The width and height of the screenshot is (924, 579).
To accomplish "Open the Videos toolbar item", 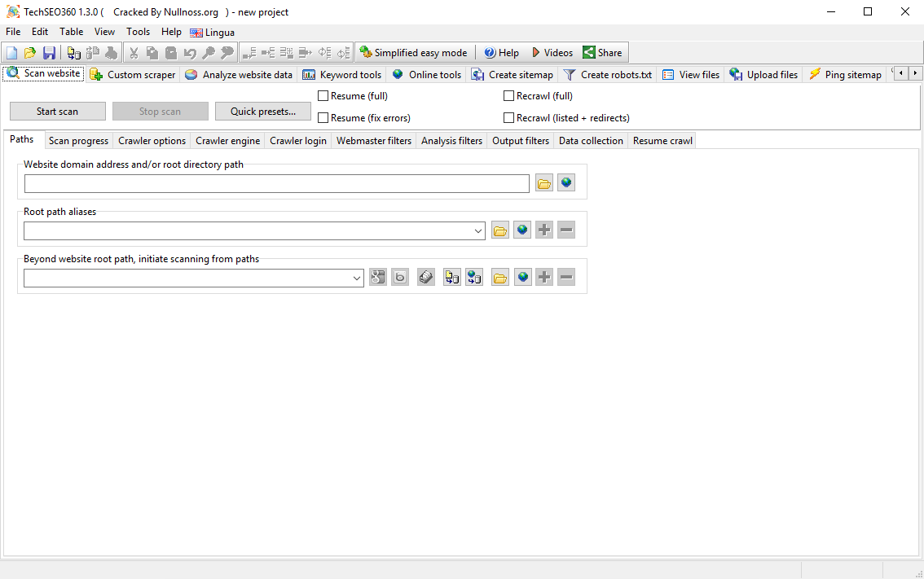I will click(552, 53).
